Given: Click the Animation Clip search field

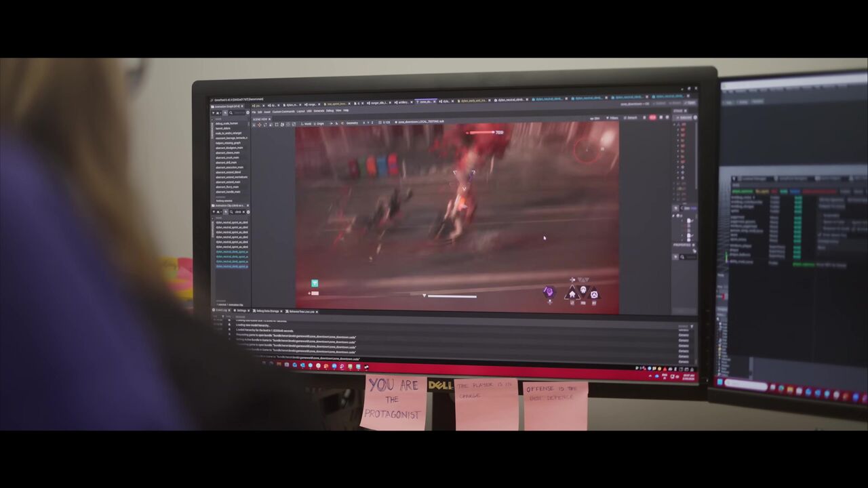Looking at the screenshot, I should point(238,212).
